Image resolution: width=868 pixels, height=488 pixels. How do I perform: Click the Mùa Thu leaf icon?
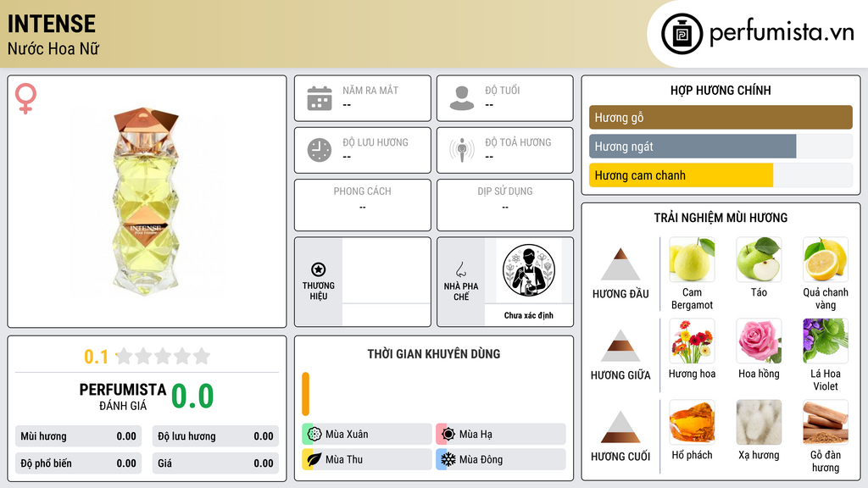314,459
